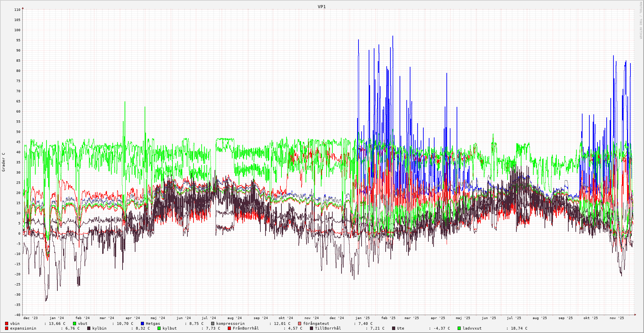The width and height of the screenshot is (644, 333).
Task: Click the gray kompressorin legend swatch
Action: coord(213,324)
